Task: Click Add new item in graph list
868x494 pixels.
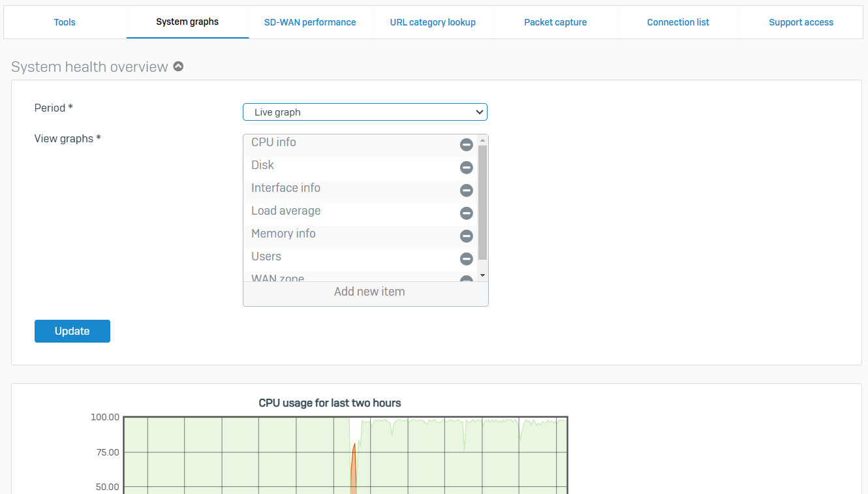Action: click(369, 292)
